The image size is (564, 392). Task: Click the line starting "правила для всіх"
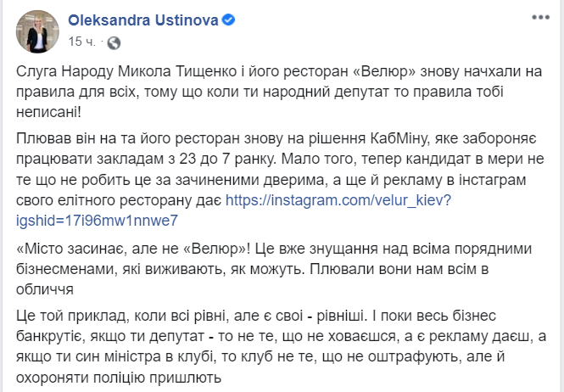tap(254, 92)
